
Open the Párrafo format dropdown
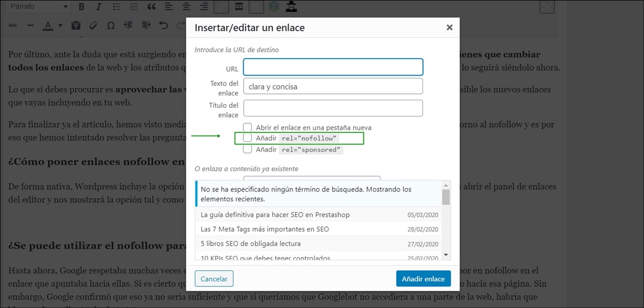coord(39,7)
